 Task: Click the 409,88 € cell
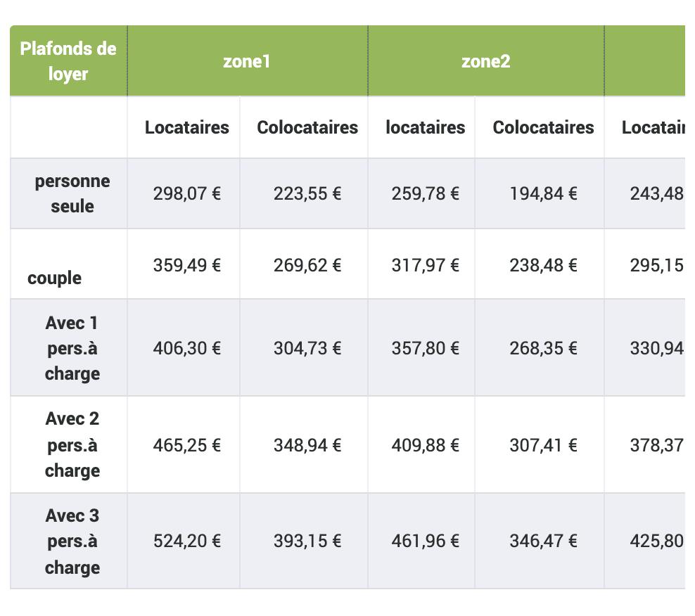[x=426, y=444]
